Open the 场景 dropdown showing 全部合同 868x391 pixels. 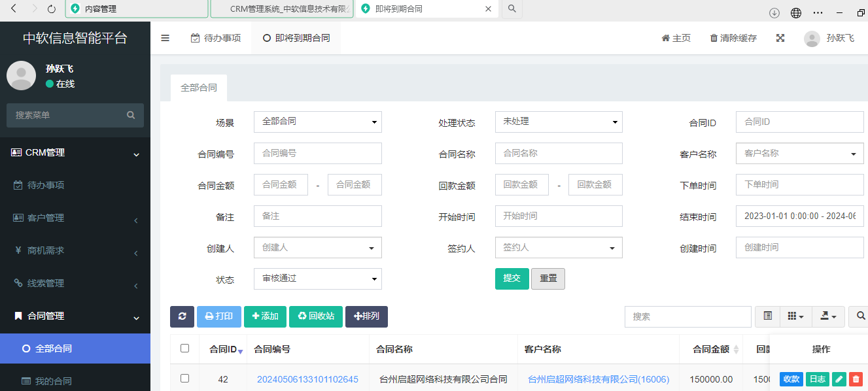tap(317, 122)
